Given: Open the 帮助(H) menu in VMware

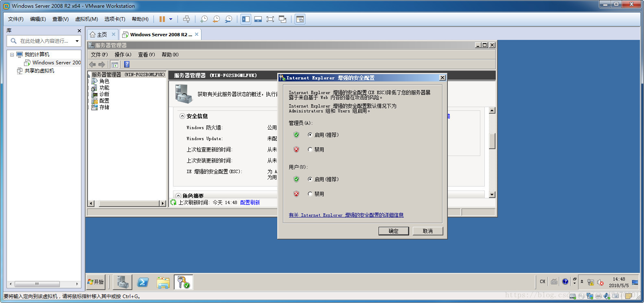Looking at the screenshot, I should click(140, 19).
